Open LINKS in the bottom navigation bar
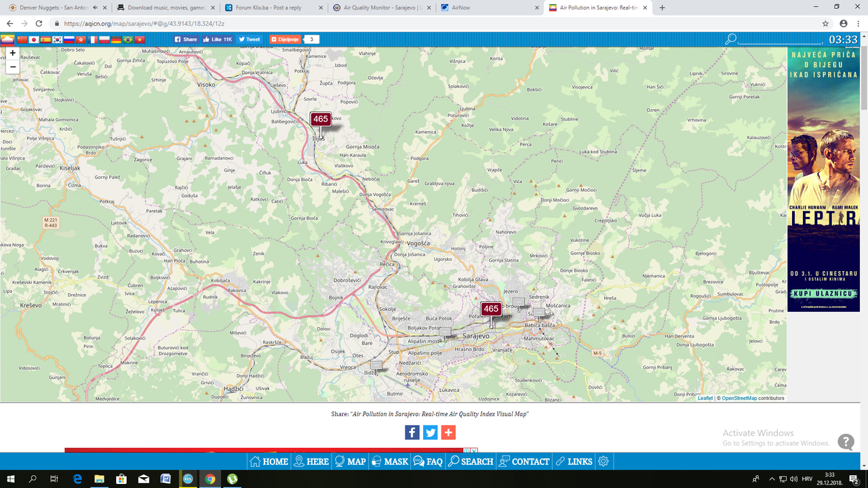Viewport: 868px width, 488px height. click(573, 462)
